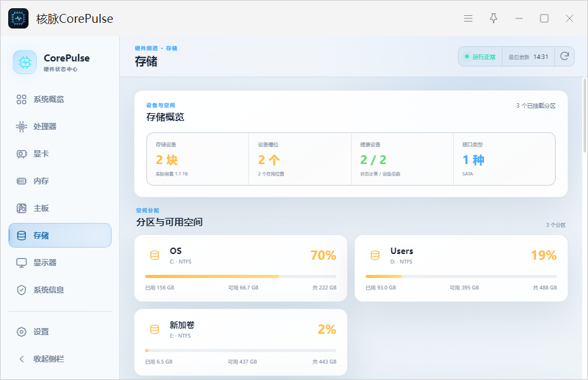This screenshot has width=588, height=380.
Task: Click the SATA interface label
Action: (x=468, y=174)
